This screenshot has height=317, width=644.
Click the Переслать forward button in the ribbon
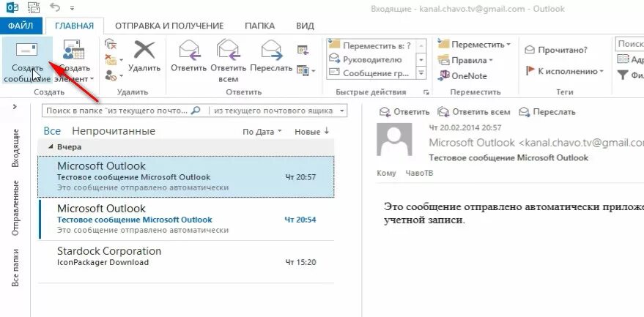point(271,56)
